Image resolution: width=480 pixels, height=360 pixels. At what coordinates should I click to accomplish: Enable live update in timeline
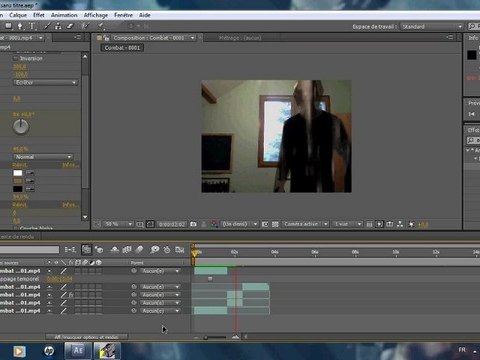click(x=86, y=249)
